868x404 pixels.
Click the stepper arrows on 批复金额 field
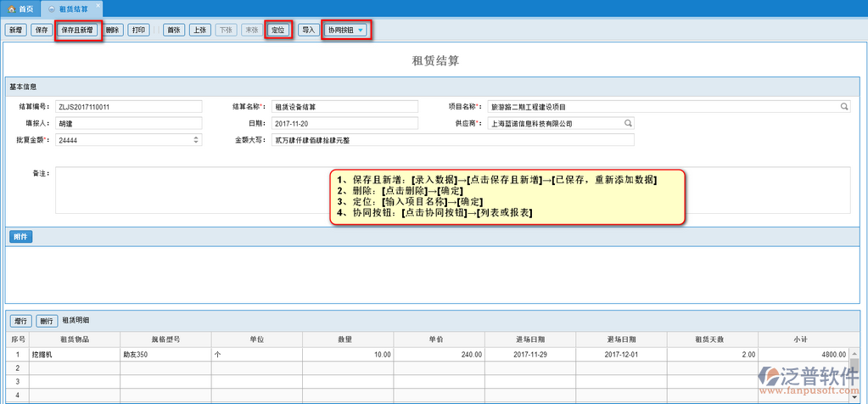pyautogui.click(x=197, y=140)
